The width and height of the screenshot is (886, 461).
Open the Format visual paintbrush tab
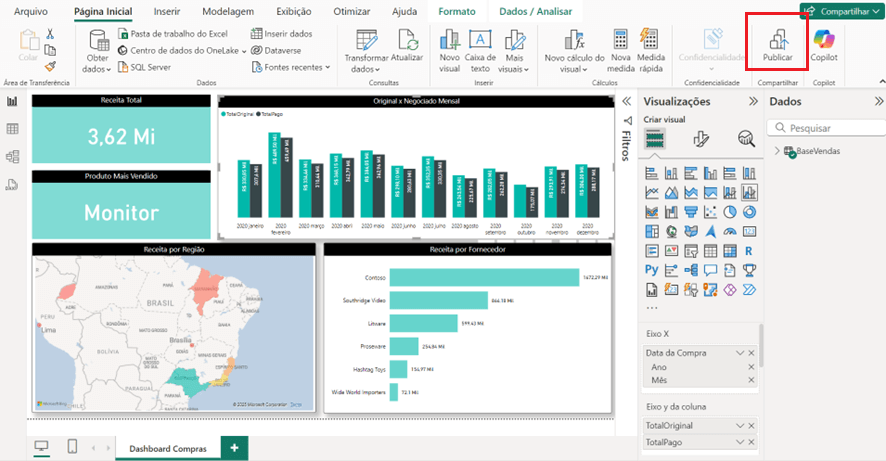tap(701, 138)
